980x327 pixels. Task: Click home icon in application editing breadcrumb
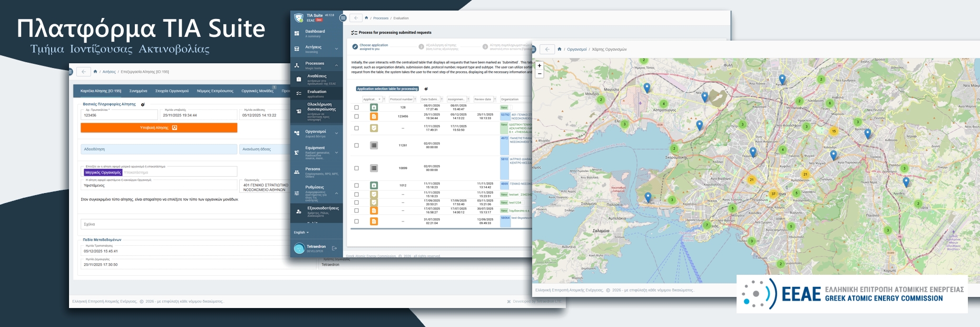coord(95,72)
